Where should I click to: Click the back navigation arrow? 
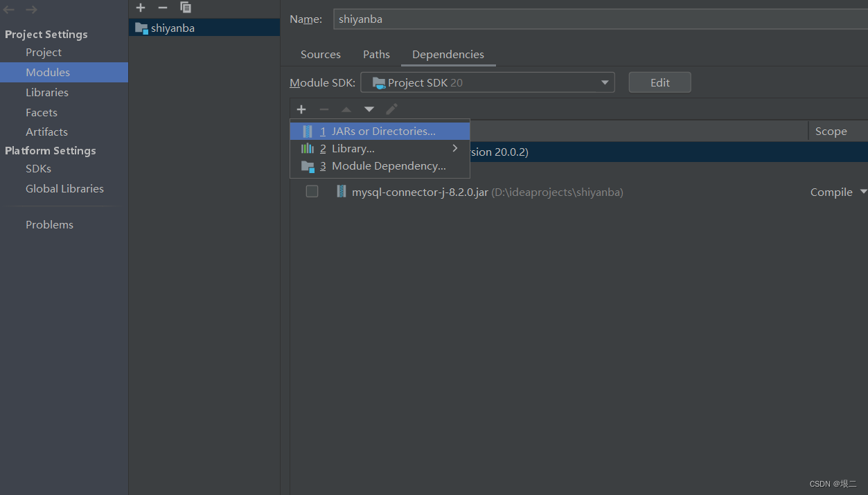[x=9, y=9]
